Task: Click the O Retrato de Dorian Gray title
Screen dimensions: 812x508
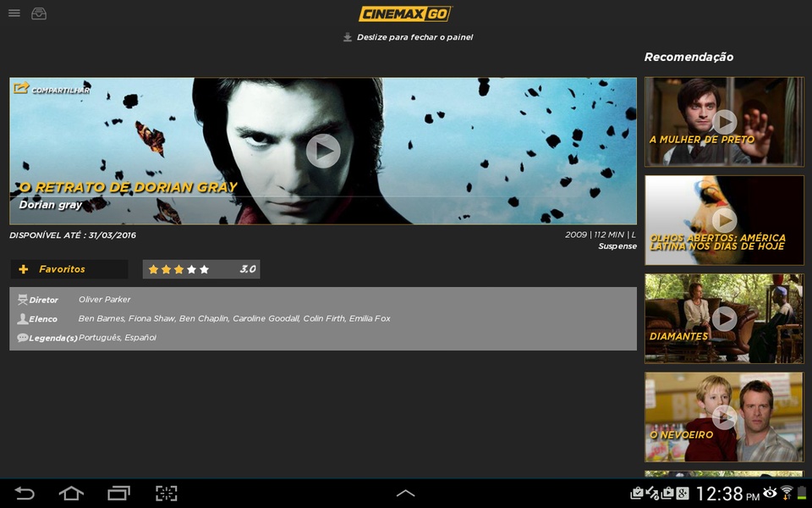Action: (x=128, y=187)
